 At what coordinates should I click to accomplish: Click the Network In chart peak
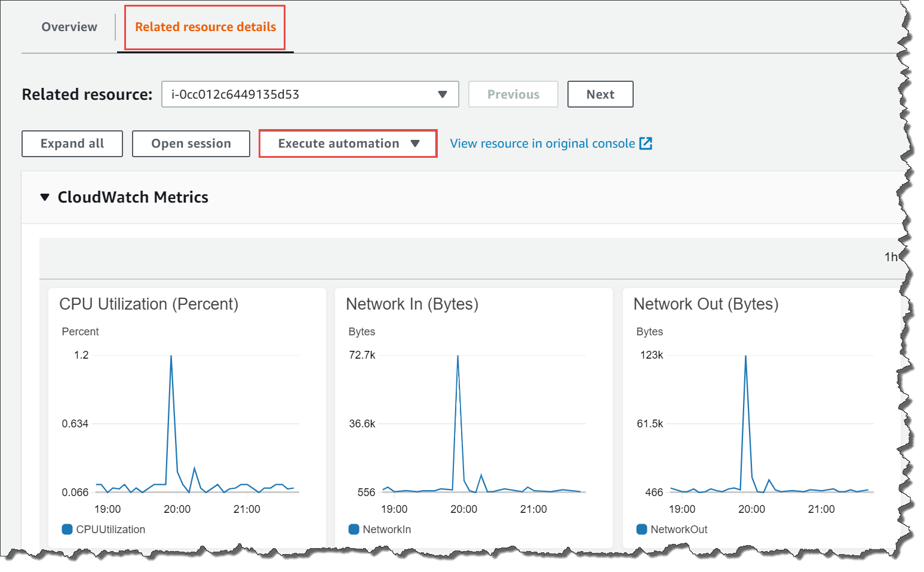[x=458, y=357]
